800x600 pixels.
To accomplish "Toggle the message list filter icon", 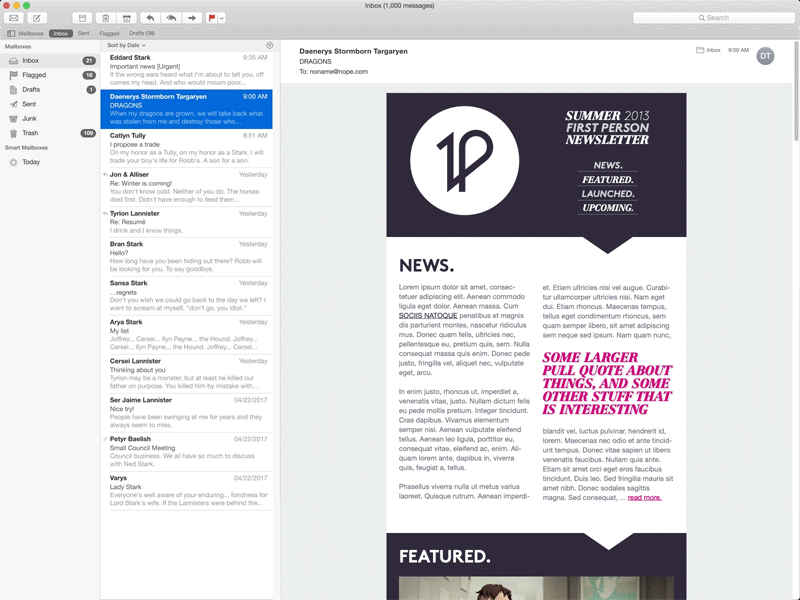I will 269,45.
